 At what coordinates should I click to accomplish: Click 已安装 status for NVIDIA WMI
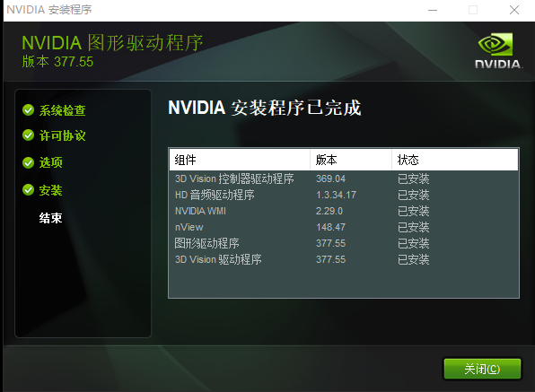(x=413, y=211)
